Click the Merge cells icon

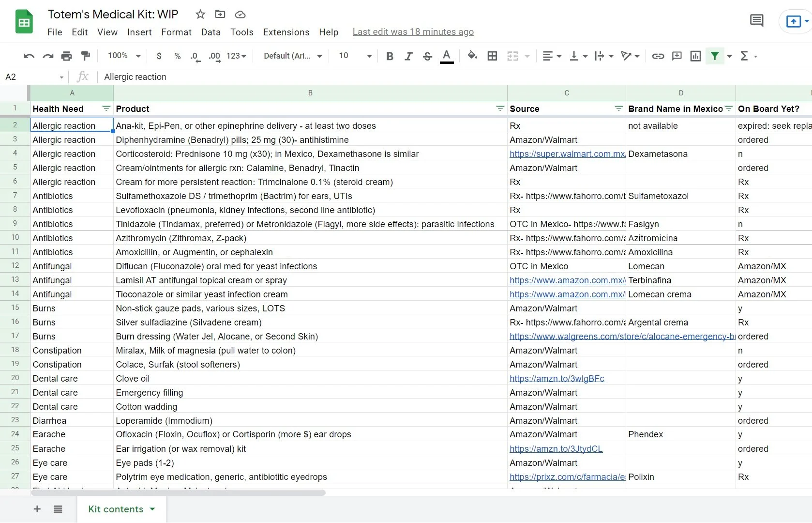tap(512, 56)
